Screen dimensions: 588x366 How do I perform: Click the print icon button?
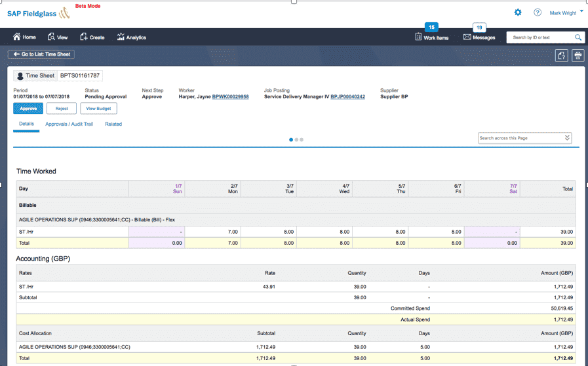click(x=578, y=56)
